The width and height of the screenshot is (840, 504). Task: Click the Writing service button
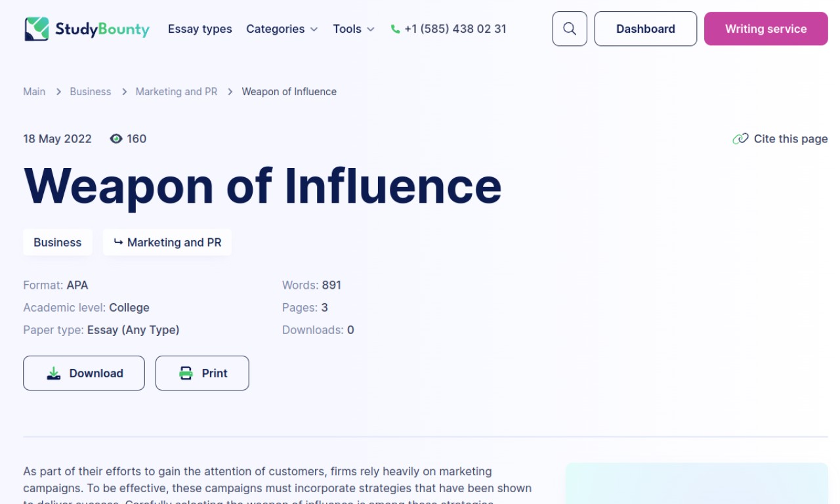click(765, 29)
